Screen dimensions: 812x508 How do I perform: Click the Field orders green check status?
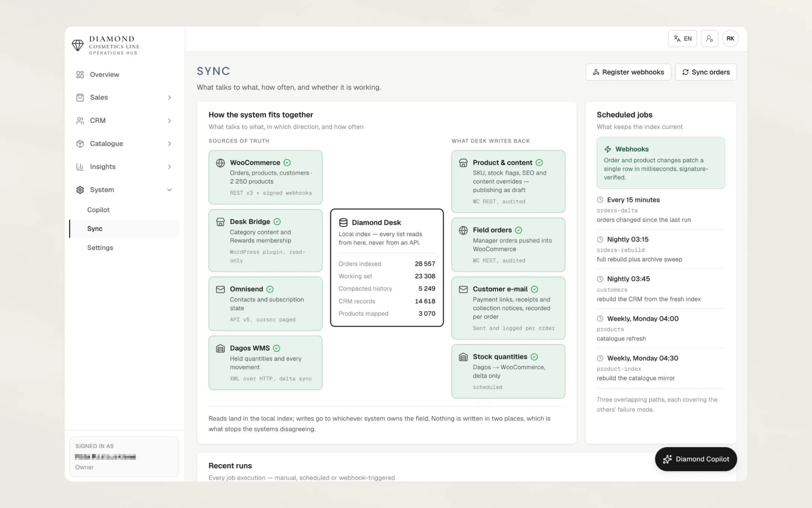(518, 230)
